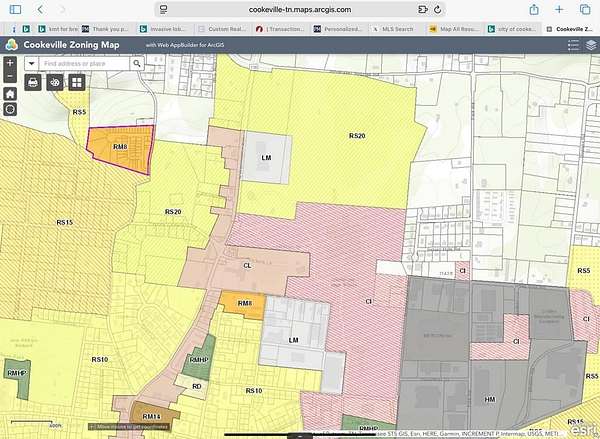
Task: Open the Layer List stack icon
Action: click(591, 45)
